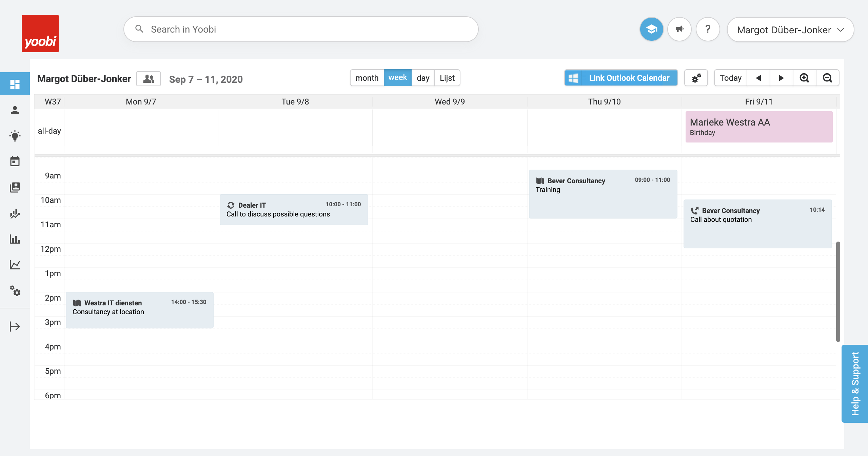The width and height of the screenshot is (868, 456).
Task: Expand the sidebar with arrow icon
Action: (x=15, y=326)
